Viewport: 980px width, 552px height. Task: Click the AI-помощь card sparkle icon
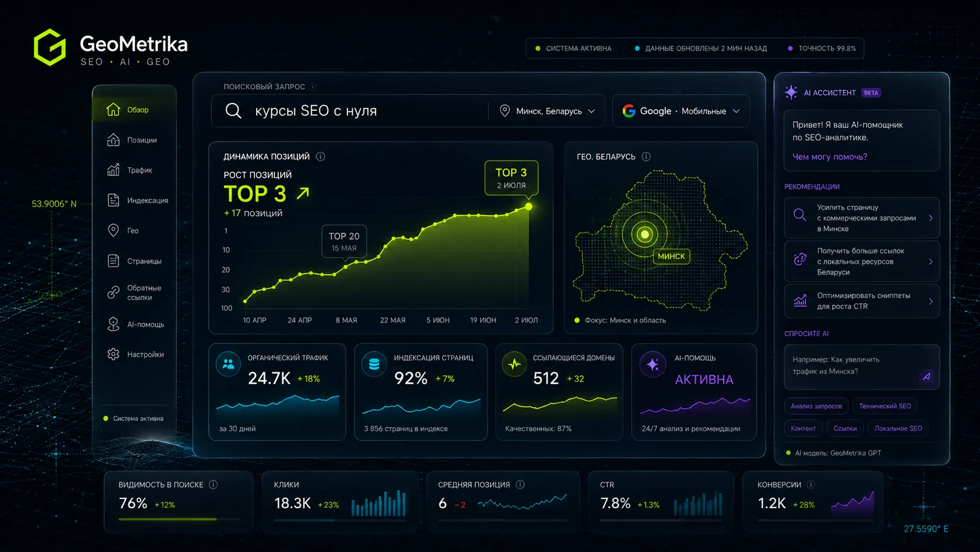point(652,364)
